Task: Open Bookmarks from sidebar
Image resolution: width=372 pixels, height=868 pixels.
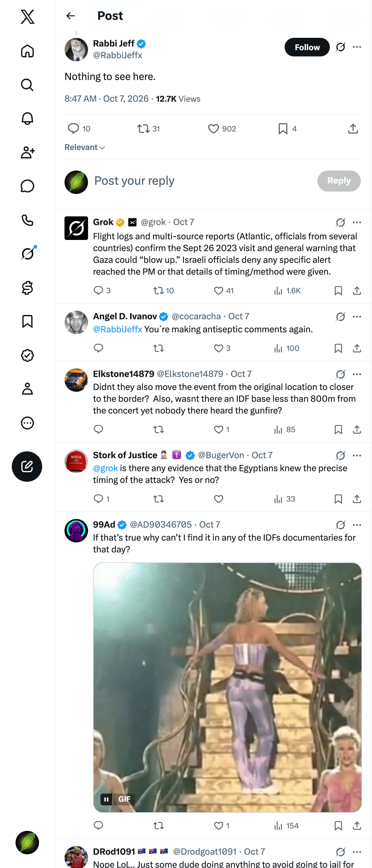Action: click(x=27, y=321)
